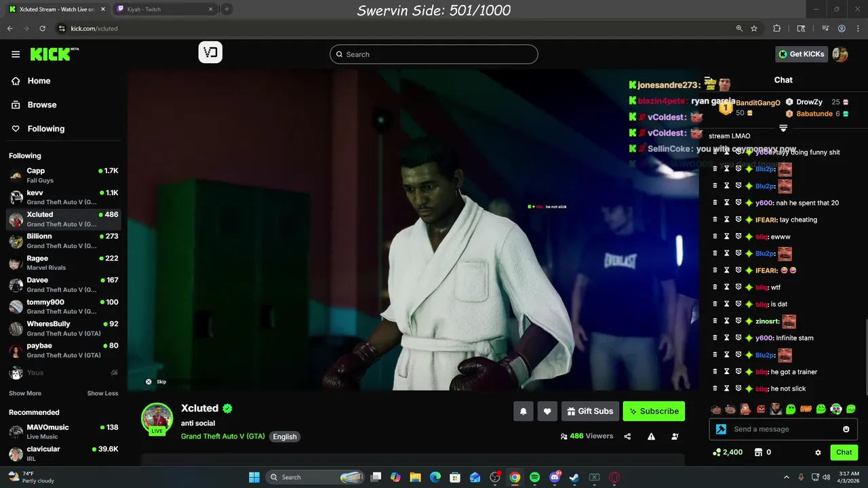Click the user icon beside report icon
868x488 pixels.
pos(675,436)
